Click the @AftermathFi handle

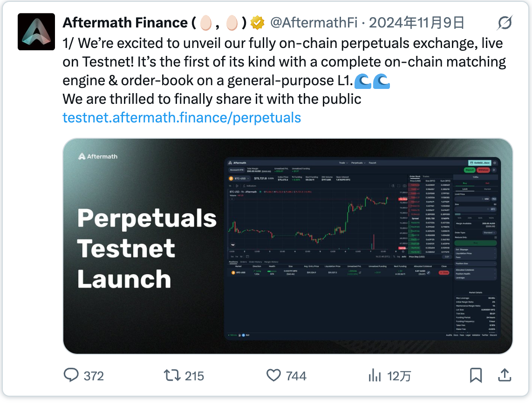pos(314,22)
